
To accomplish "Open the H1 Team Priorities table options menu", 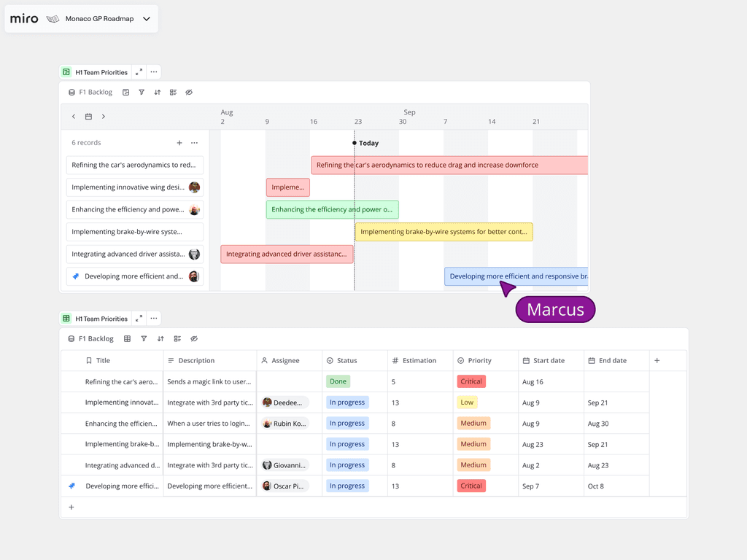I will (154, 319).
